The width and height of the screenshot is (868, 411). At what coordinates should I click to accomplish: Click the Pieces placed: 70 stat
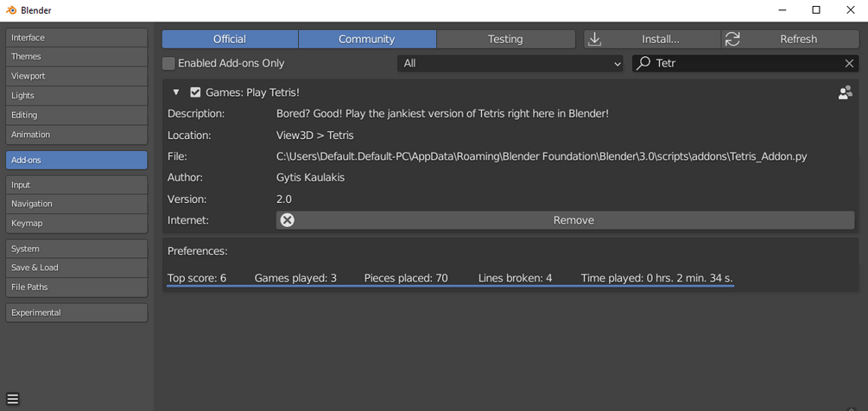[406, 278]
